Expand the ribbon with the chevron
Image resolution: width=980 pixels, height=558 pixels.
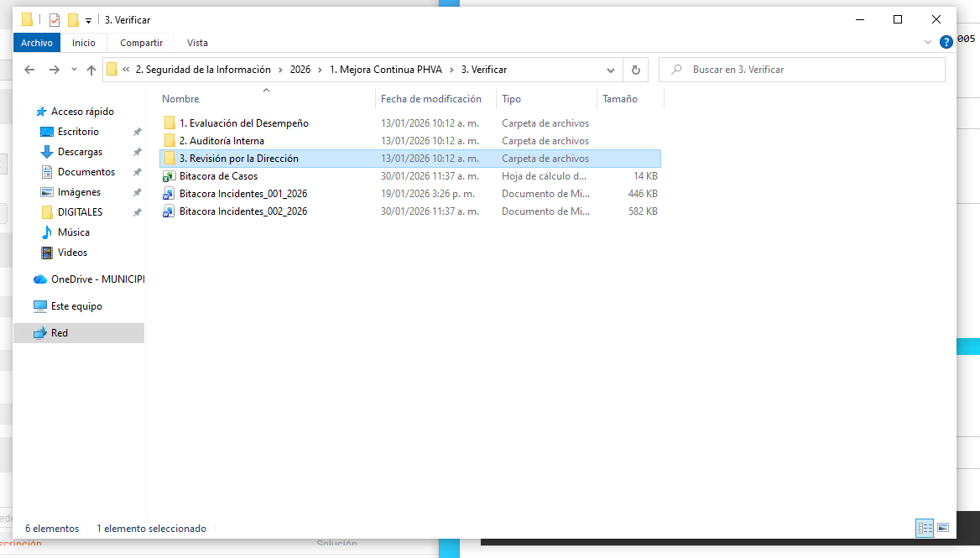pos(927,42)
